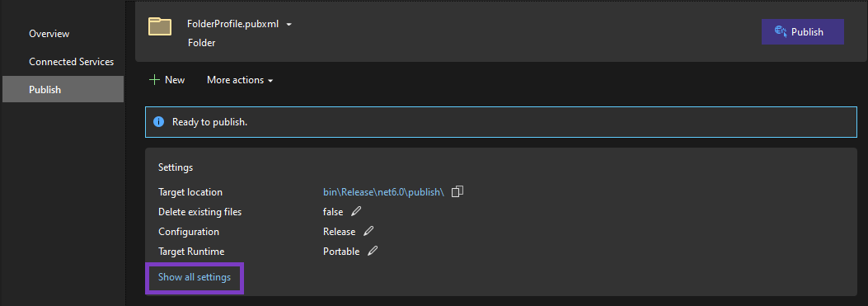The height and width of the screenshot is (306, 868).
Task: Click the 'Target location' label
Action: click(x=190, y=192)
